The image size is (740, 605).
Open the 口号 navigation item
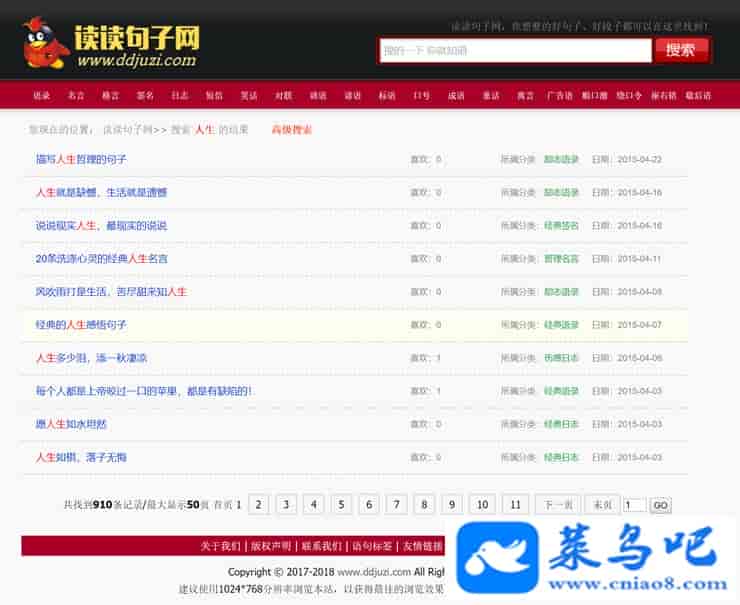(421, 96)
